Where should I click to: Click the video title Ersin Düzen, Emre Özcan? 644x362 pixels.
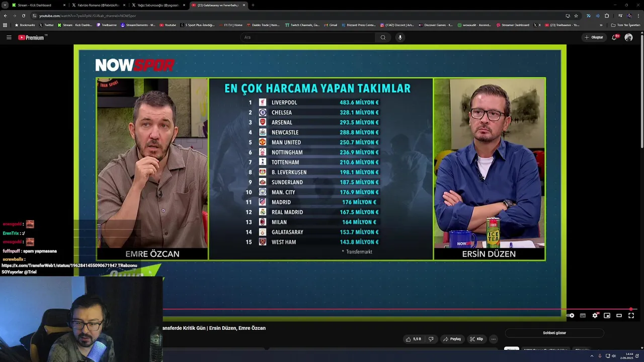pyautogui.click(x=214, y=328)
